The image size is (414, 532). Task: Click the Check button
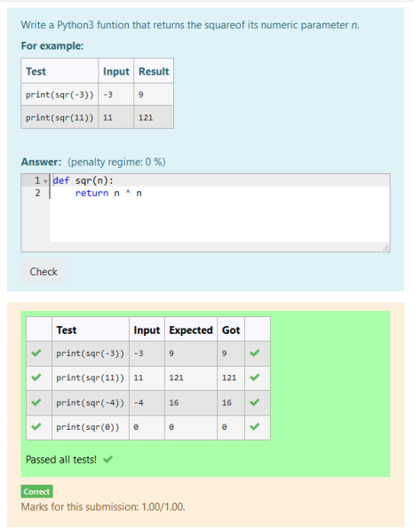[x=44, y=272]
